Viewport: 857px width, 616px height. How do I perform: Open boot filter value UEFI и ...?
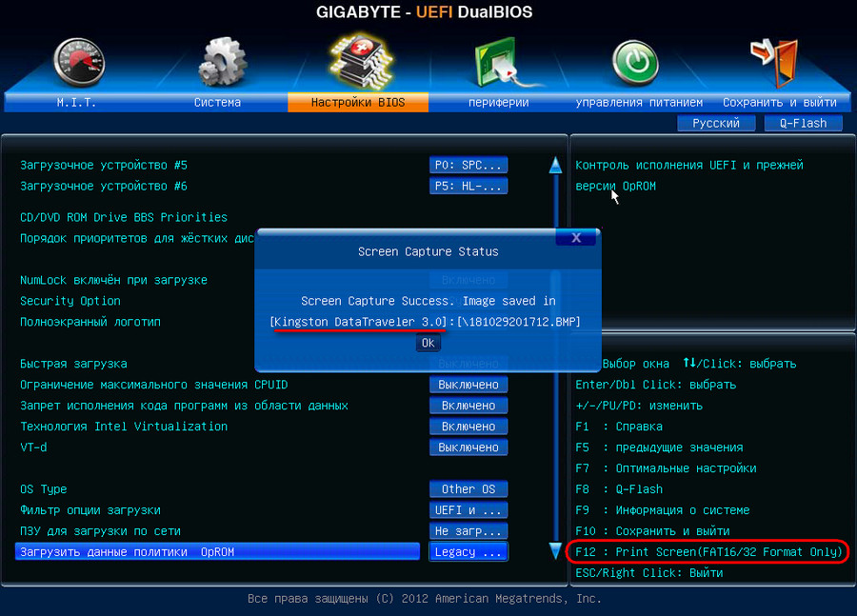pos(468,510)
